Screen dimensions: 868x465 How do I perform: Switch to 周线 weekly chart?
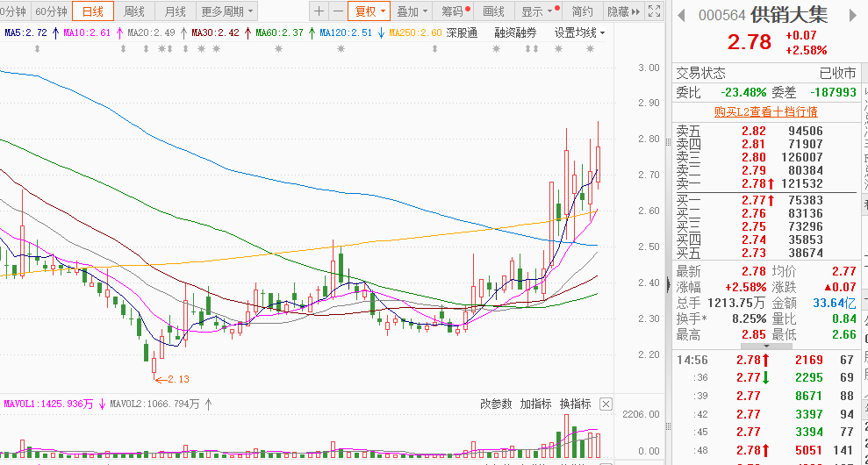[x=133, y=11]
